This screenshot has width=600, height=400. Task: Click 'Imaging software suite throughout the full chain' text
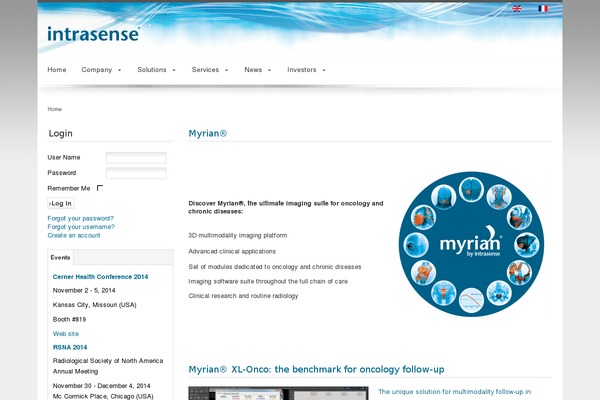[x=268, y=281]
